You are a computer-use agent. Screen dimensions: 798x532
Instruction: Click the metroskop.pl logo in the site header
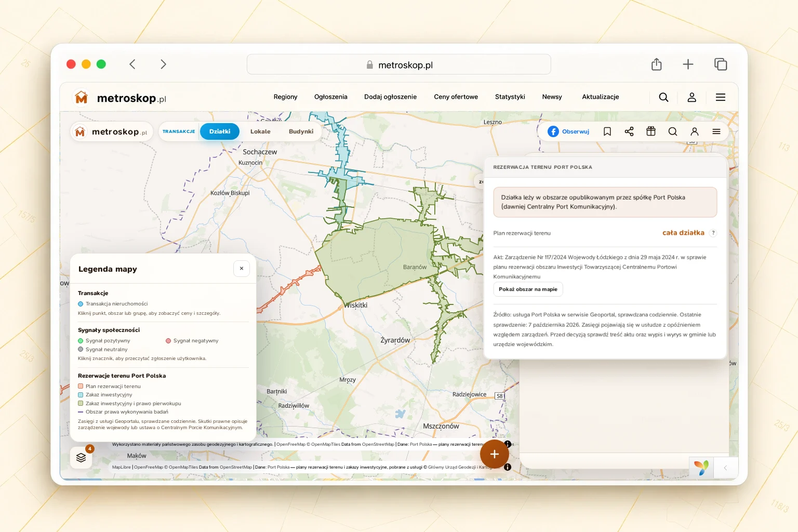pos(121,98)
